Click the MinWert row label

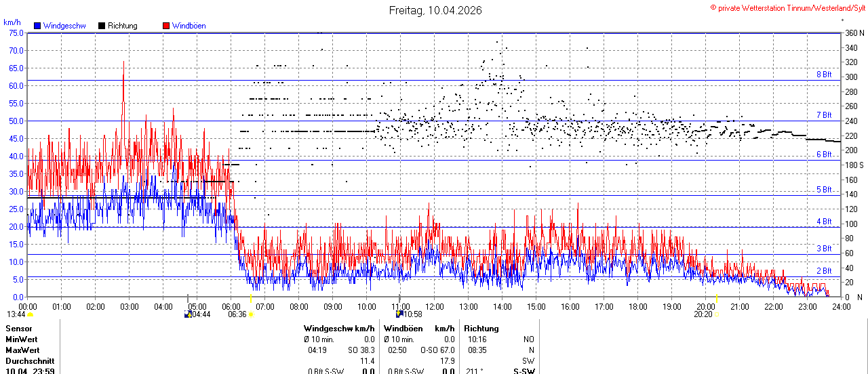(22, 339)
